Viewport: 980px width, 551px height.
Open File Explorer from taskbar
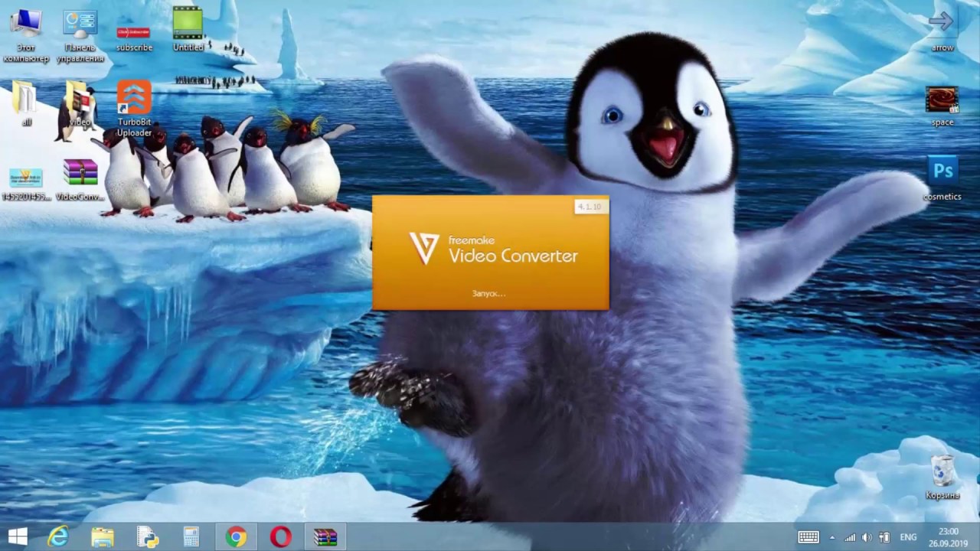pos(103,537)
